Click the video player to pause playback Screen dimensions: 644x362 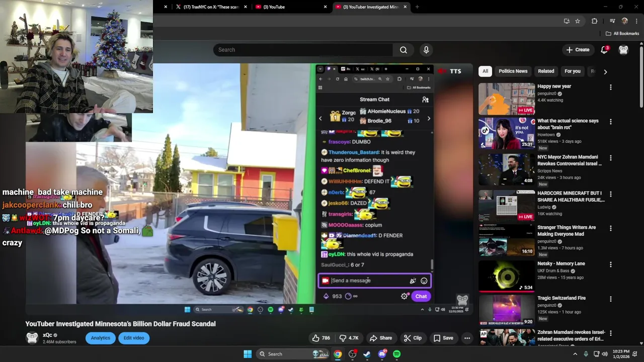tap(249, 189)
